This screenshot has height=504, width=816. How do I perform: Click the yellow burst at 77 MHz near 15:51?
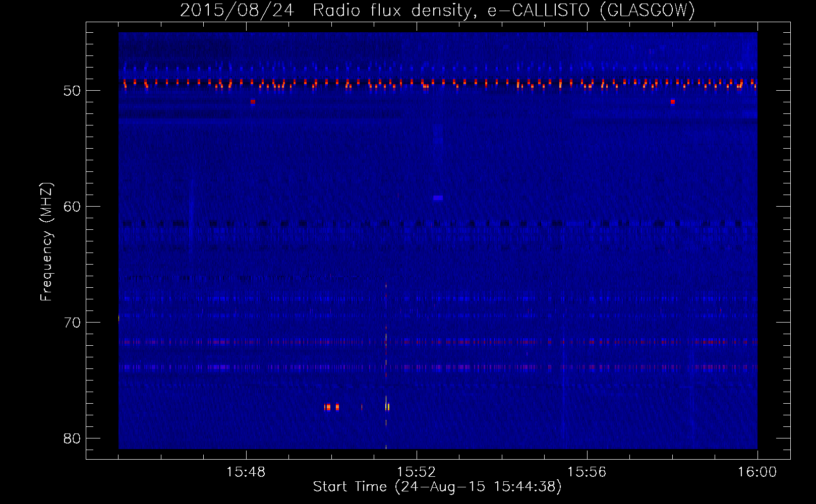click(387, 407)
